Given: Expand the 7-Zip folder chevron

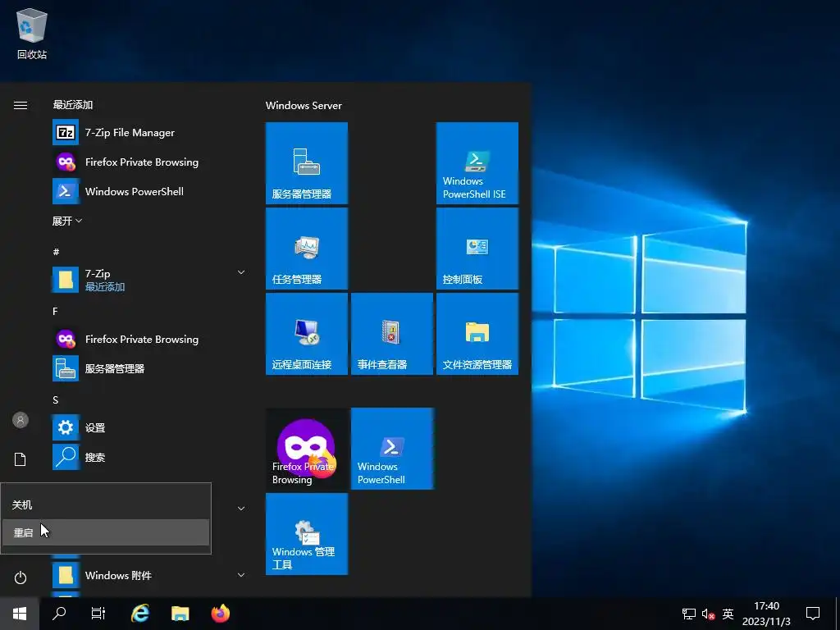Looking at the screenshot, I should click(x=241, y=272).
